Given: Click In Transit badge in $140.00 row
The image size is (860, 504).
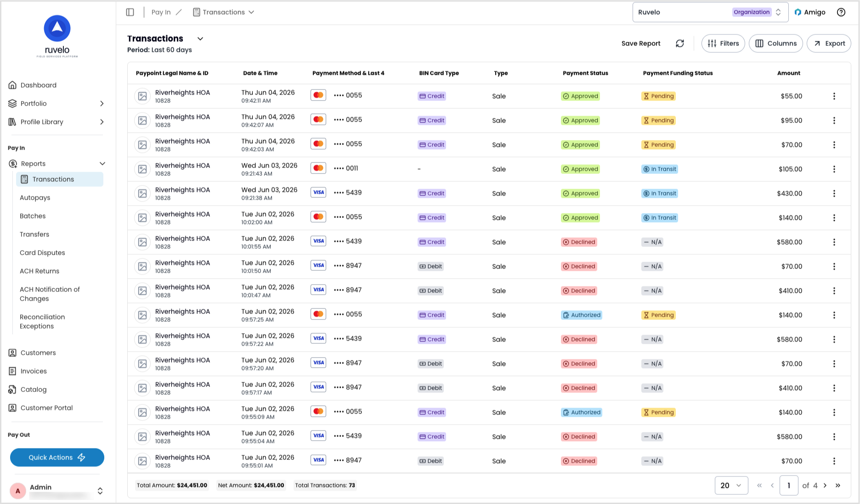Looking at the screenshot, I should (x=660, y=218).
